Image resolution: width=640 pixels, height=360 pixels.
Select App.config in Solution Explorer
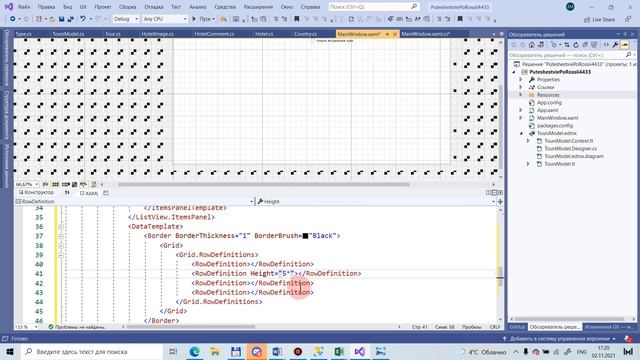(549, 103)
